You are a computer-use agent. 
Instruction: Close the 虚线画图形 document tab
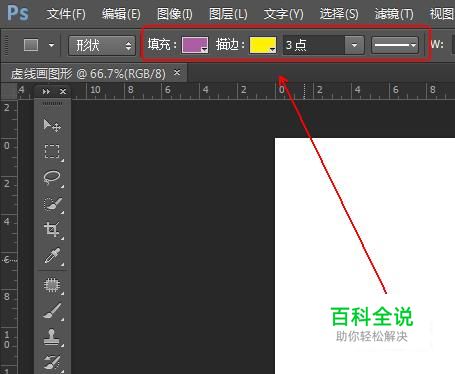pos(177,72)
